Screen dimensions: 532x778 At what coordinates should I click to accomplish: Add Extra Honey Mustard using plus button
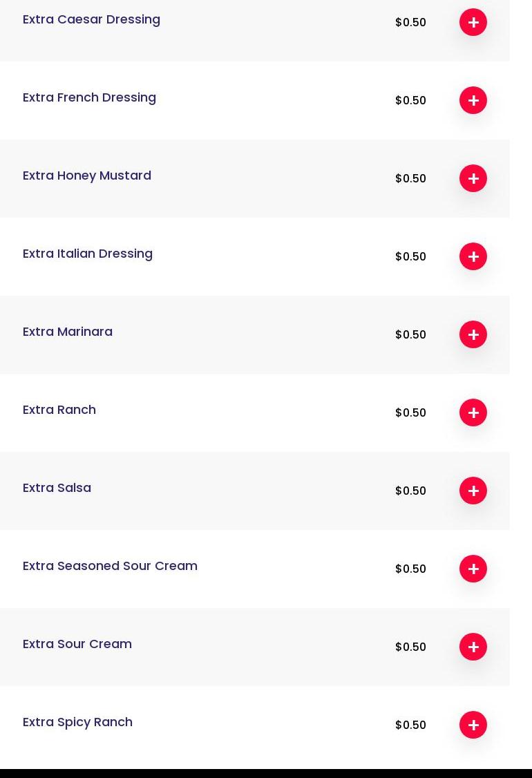tap(473, 178)
